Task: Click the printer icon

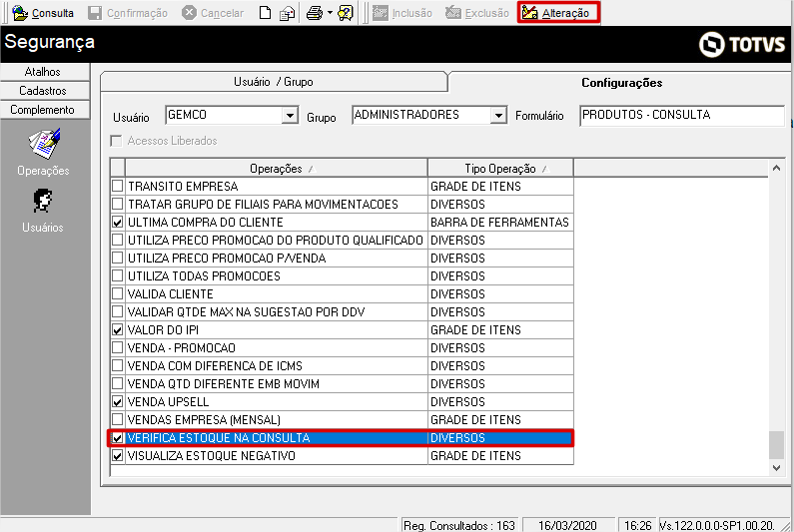Action: (x=315, y=13)
